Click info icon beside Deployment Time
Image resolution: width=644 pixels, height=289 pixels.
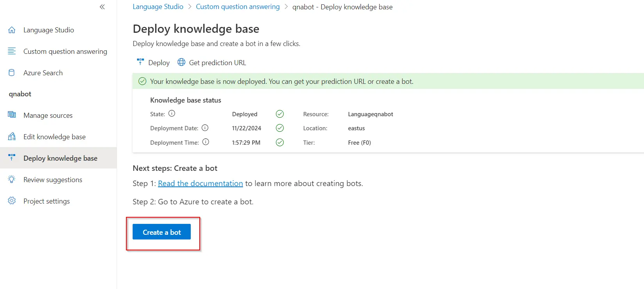tap(206, 142)
